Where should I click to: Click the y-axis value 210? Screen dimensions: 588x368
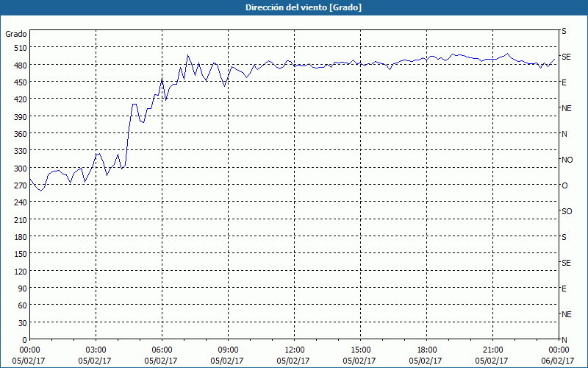coord(21,219)
